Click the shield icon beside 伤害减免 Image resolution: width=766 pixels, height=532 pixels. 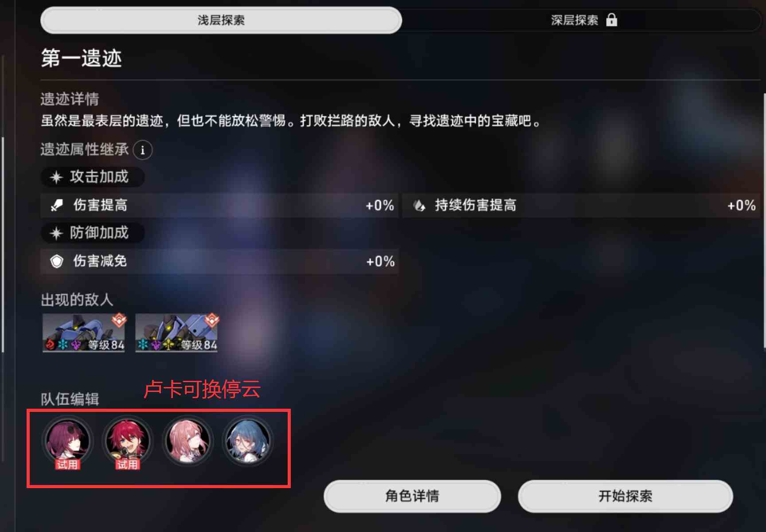(x=57, y=261)
